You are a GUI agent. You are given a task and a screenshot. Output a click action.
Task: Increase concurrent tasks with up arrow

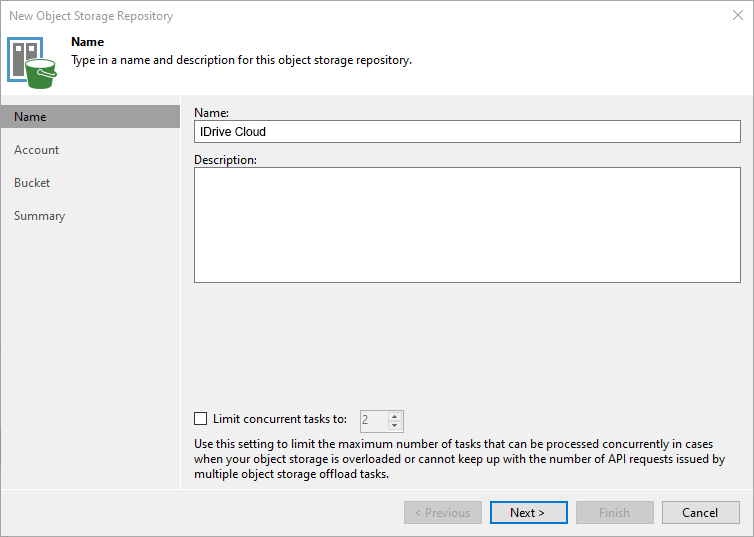click(x=395, y=416)
